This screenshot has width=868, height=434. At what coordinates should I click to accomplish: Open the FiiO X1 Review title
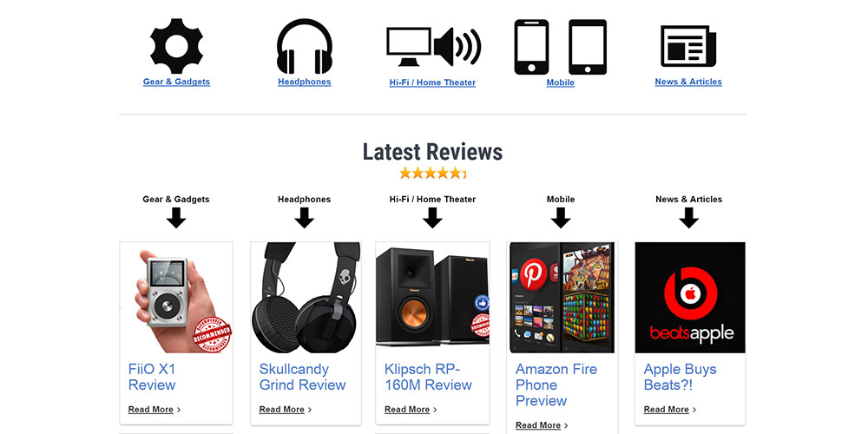coord(152,377)
